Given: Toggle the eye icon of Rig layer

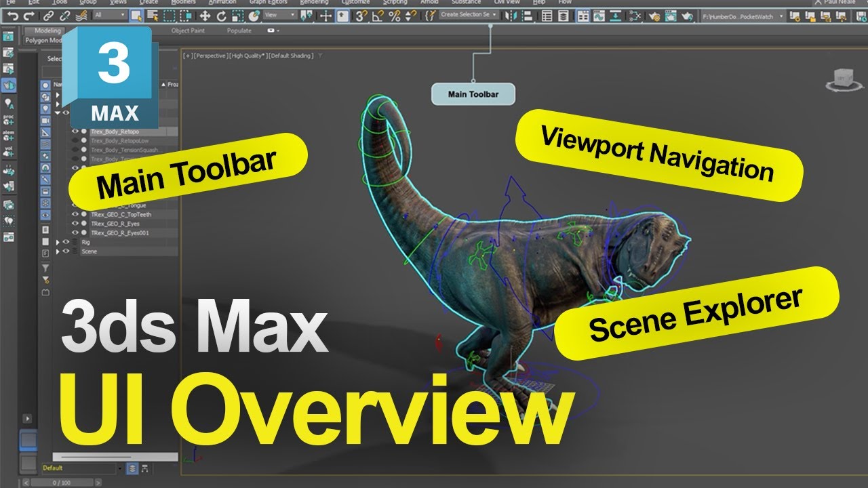Looking at the screenshot, I should pos(66,242).
